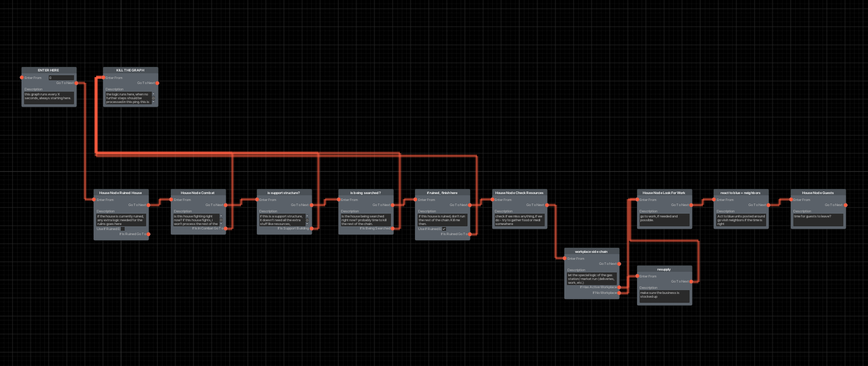Click Enter From port on House Node Ruined House
This screenshot has width=868, height=366.
coord(94,200)
